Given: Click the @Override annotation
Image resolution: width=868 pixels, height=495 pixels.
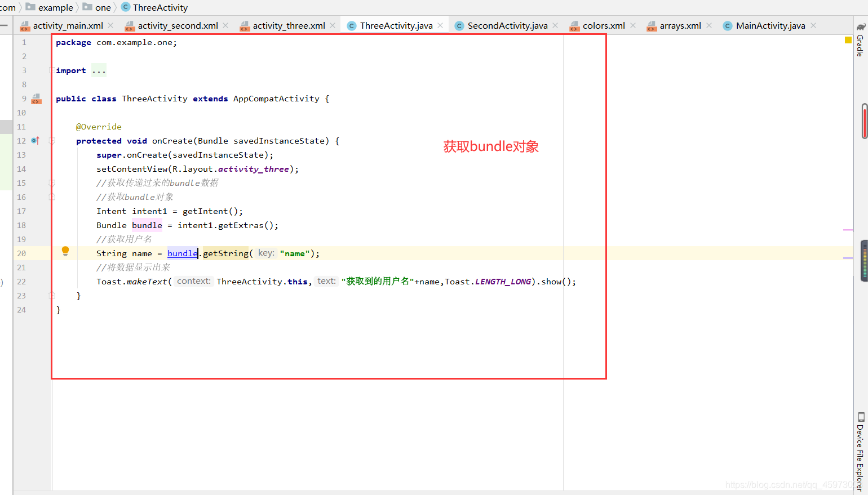Looking at the screenshot, I should point(99,127).
